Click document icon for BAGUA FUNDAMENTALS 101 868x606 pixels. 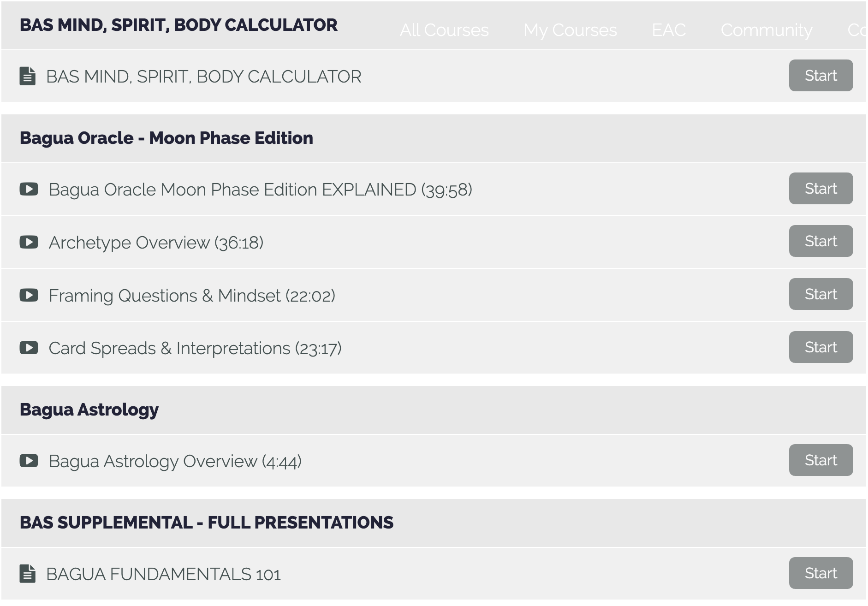28,574
